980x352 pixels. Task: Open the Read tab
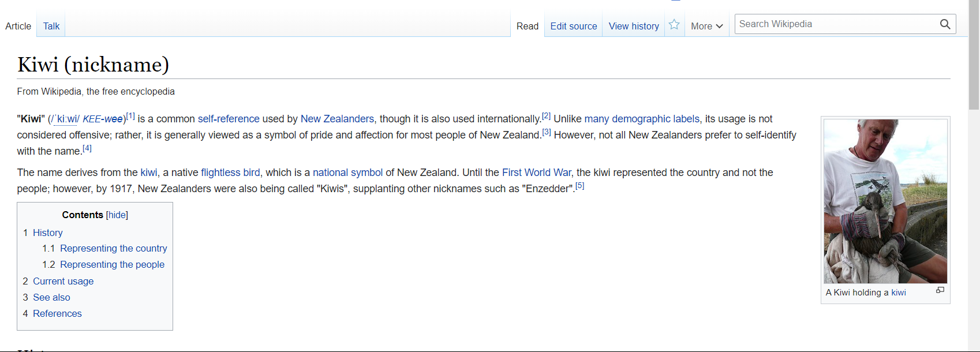(527, 26)
